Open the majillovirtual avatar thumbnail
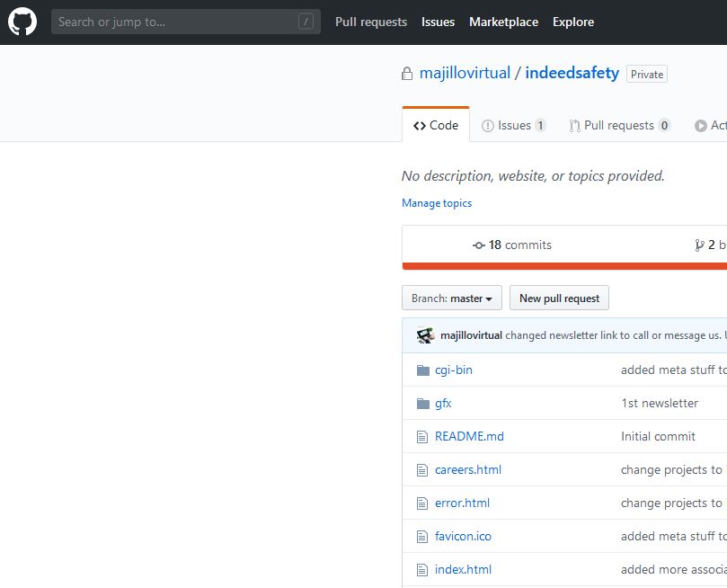 (x=425, y=334)
